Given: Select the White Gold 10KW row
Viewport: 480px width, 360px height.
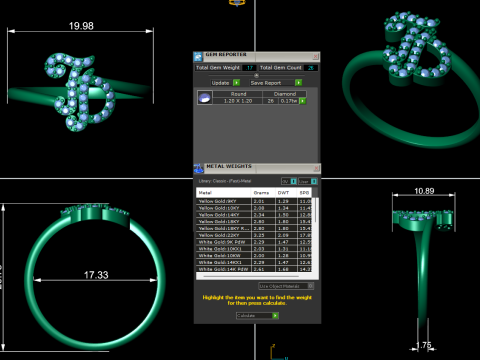Looking at the screenshot, I should 254,256.
